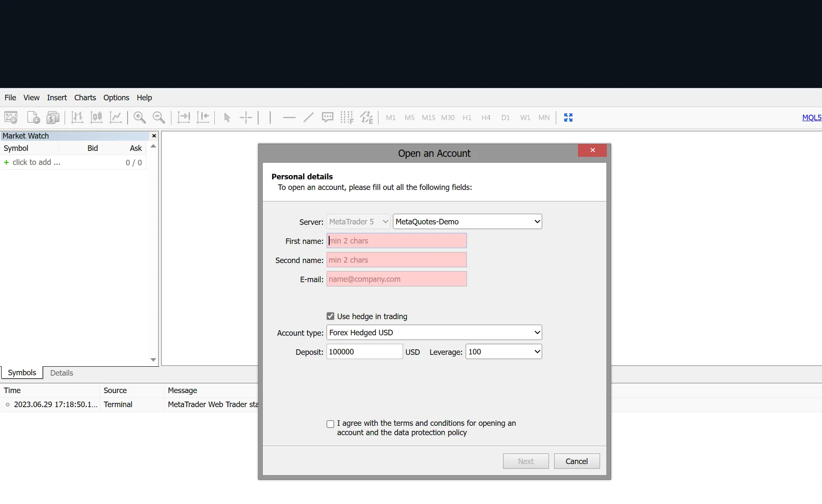Switch to the Details tab

coord(62,373)
